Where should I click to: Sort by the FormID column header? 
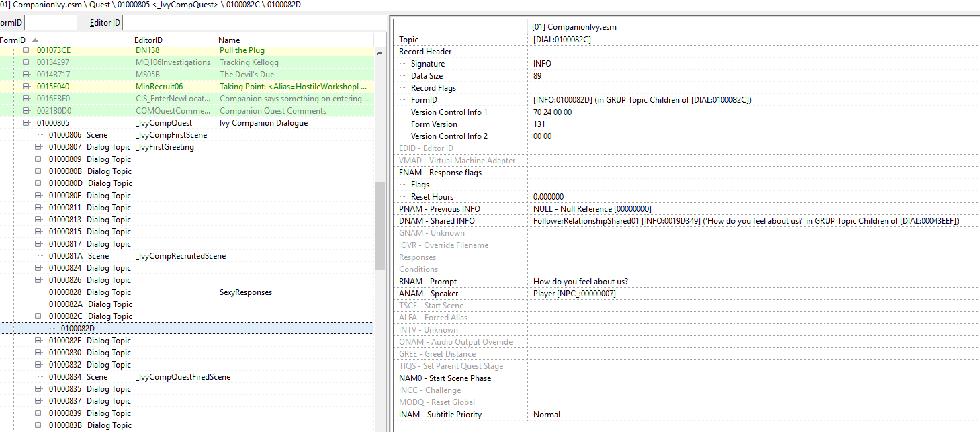point(65,40)
